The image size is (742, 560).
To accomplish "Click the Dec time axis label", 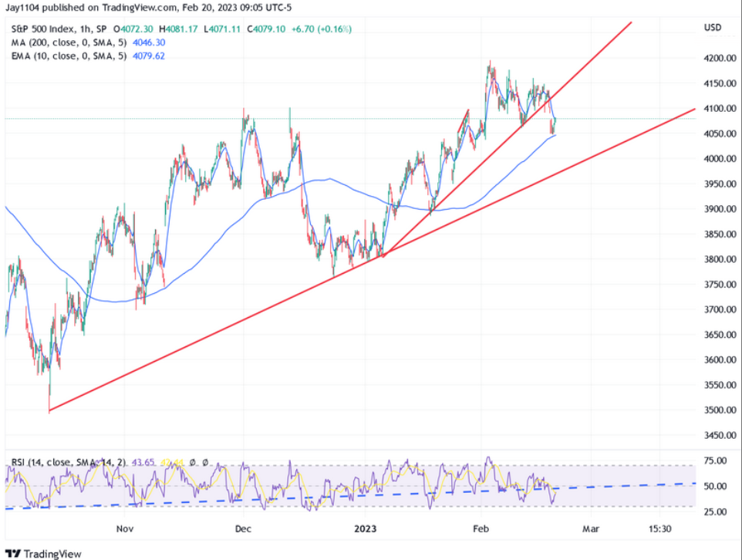I will 243,528.
